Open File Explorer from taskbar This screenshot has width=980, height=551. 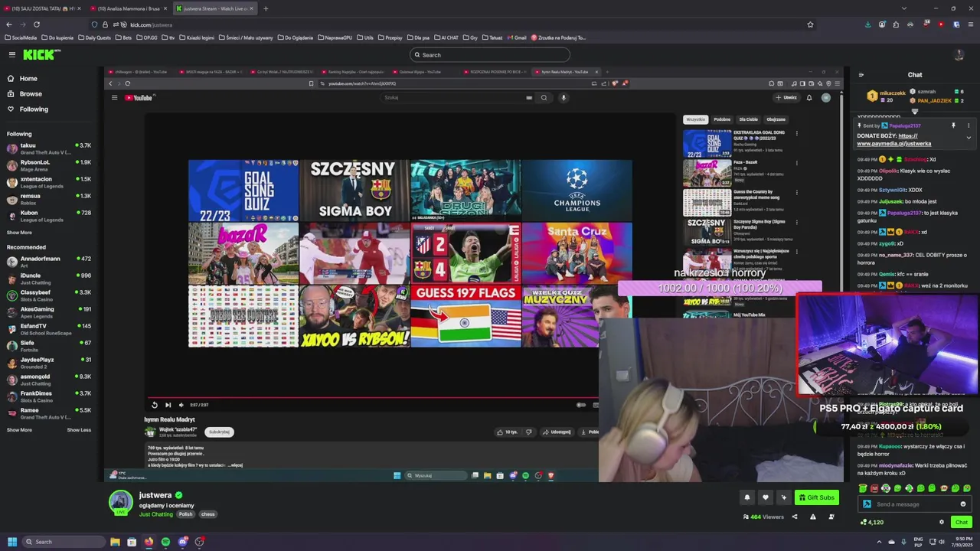pyautogui.click(x=115, y=542)
